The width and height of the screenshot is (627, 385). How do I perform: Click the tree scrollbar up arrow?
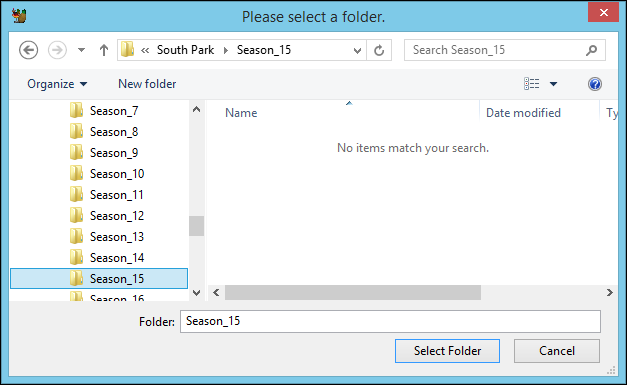196,109
